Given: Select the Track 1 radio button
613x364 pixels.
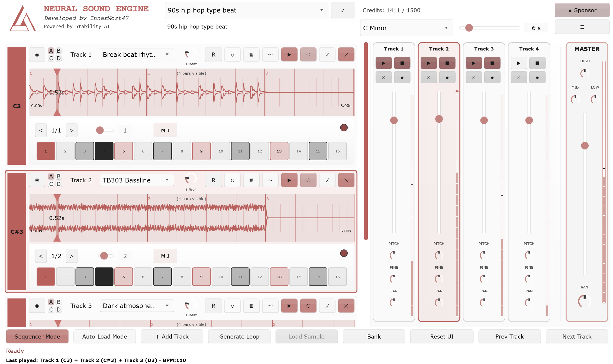Looking at the screenshot, I should 37,55.
